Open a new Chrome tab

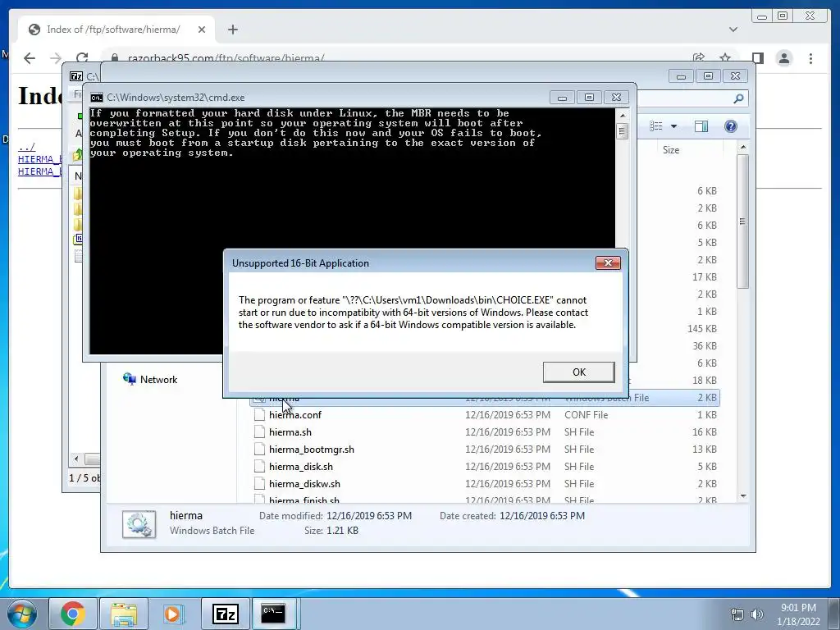point(232,30)
